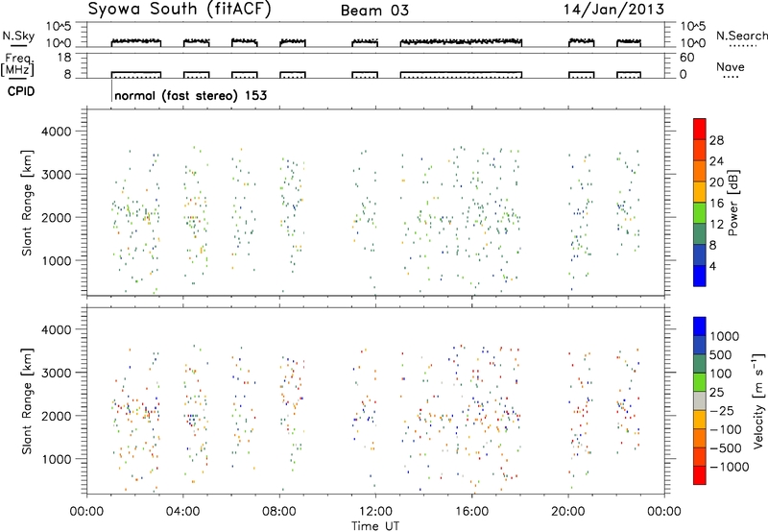Click the 'CPID' label
This screenshot has height=532, width=768.
(x=21, y=91)
